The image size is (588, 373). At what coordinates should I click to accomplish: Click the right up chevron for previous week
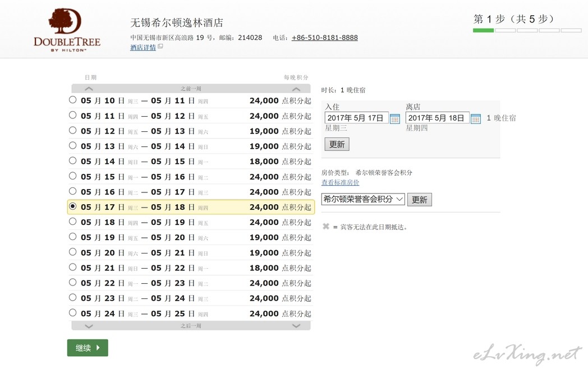pos(296,89)
